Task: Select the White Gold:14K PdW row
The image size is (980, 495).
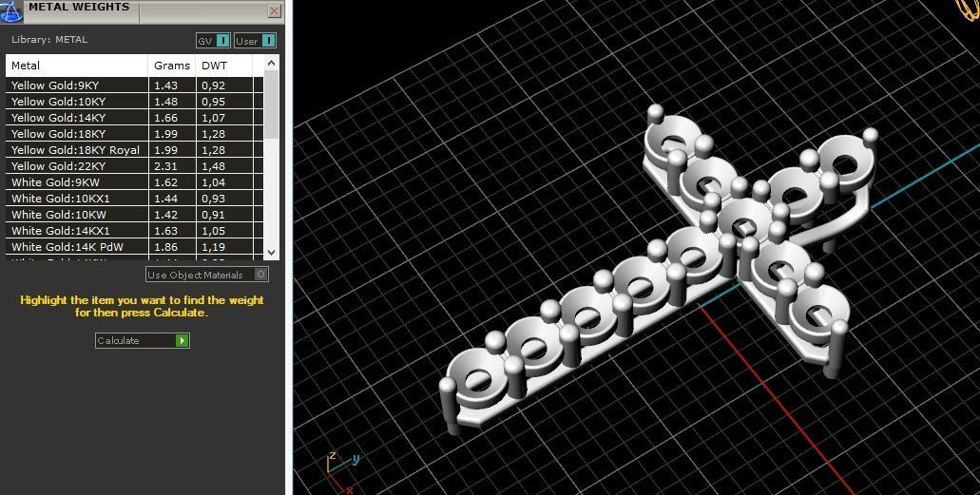Action: [134, 247]
